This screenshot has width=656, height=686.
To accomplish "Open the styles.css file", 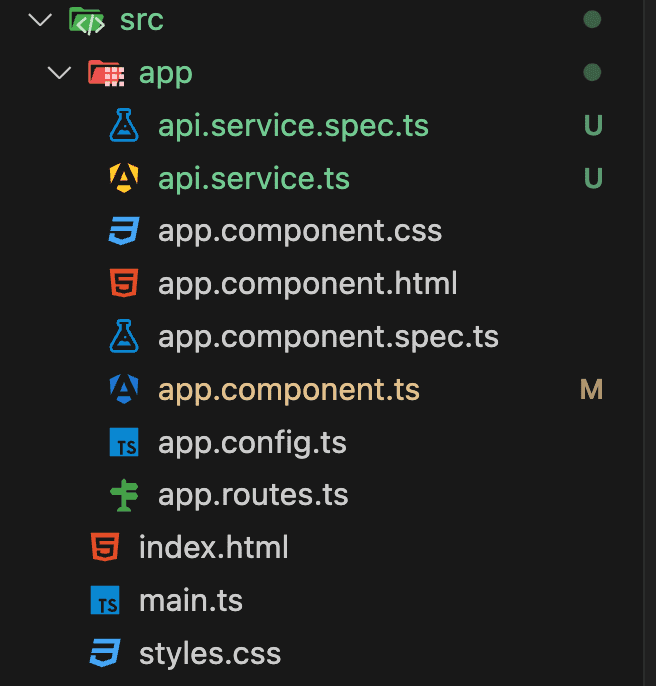I will tap(210, 654).
